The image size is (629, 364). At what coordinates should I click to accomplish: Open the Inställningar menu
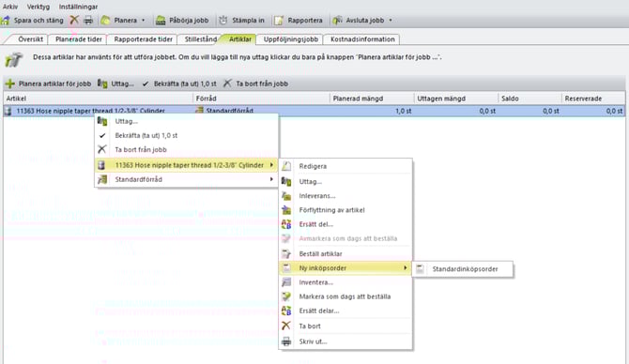(x=78, y=7)
